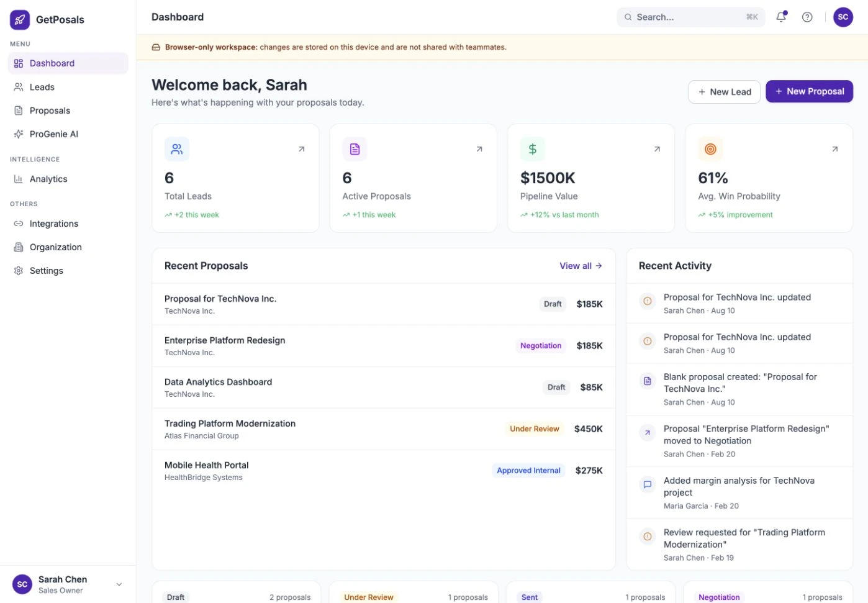Open Mobile Health Portal proposal row

pos(384,471)
